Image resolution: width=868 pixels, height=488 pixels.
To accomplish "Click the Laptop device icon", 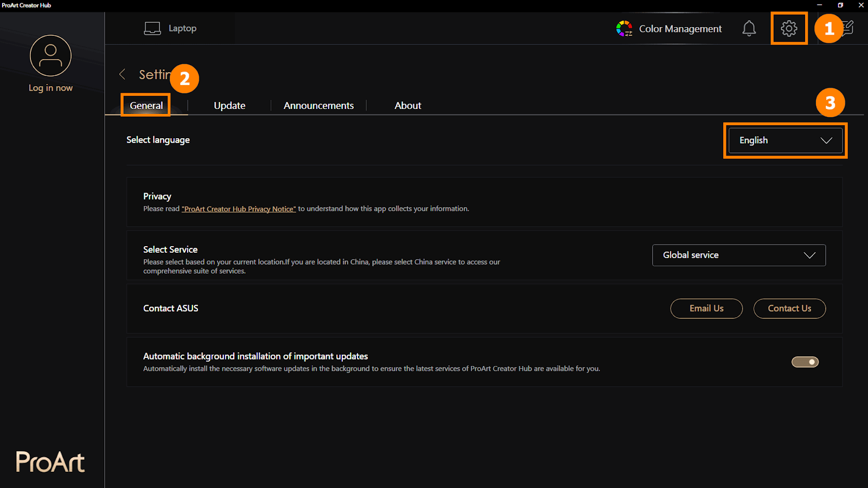I will [x=152, y=28].
